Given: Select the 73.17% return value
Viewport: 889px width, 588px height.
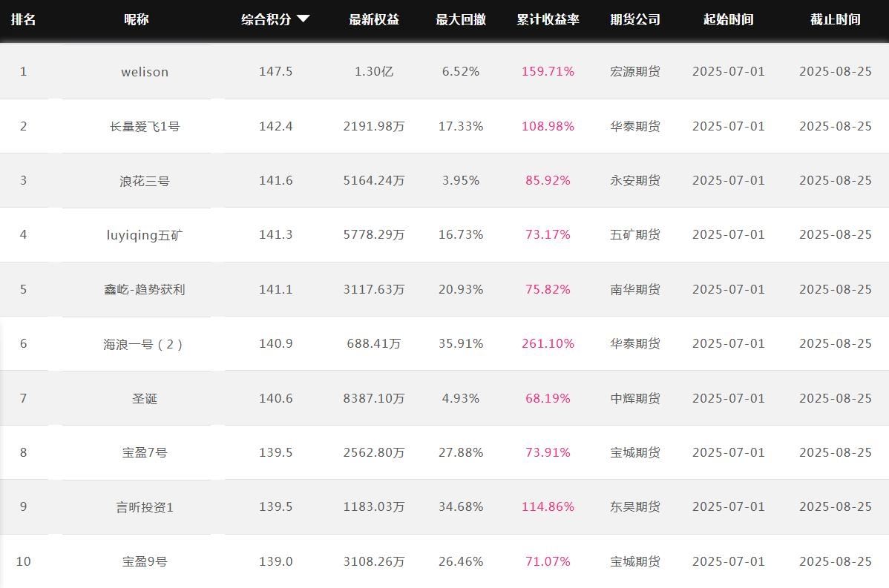Looking at the screenshot, I should (548, 234).
